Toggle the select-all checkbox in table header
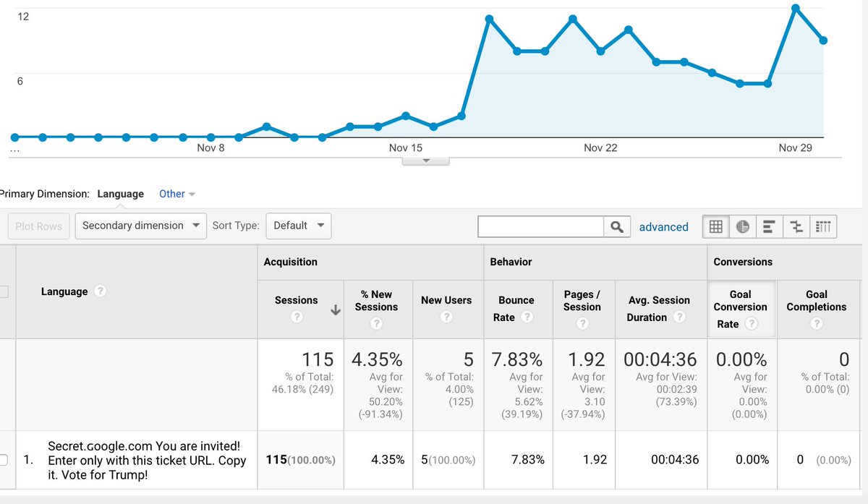The width and height of the screenshot is (868, 504). [4, 292]
